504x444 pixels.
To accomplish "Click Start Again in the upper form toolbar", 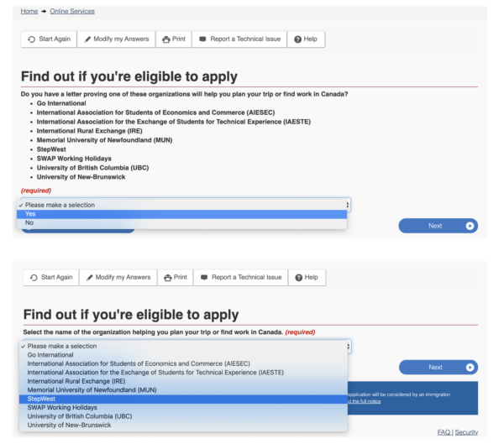I will pyautogui.click(x=50, y=39).
